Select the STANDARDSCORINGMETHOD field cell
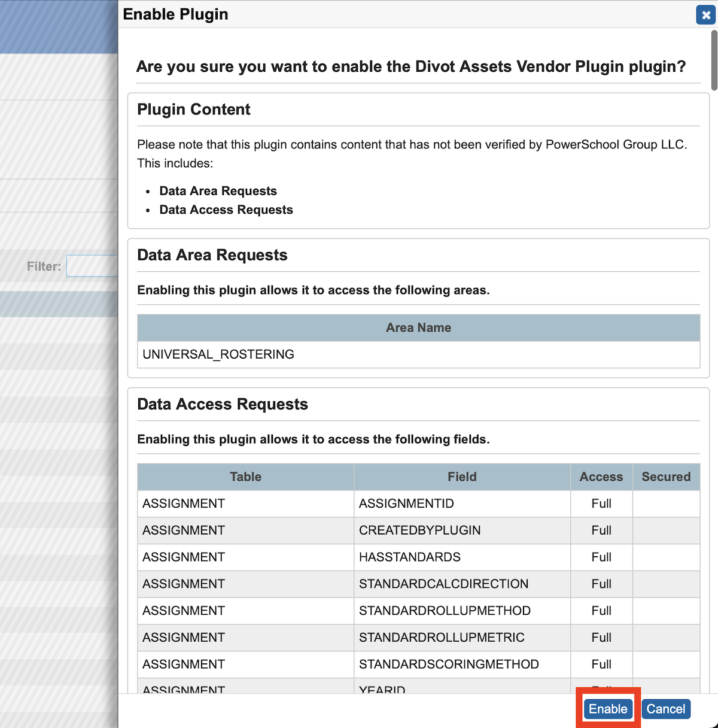718x728 pixels. [x=449, y=664]
